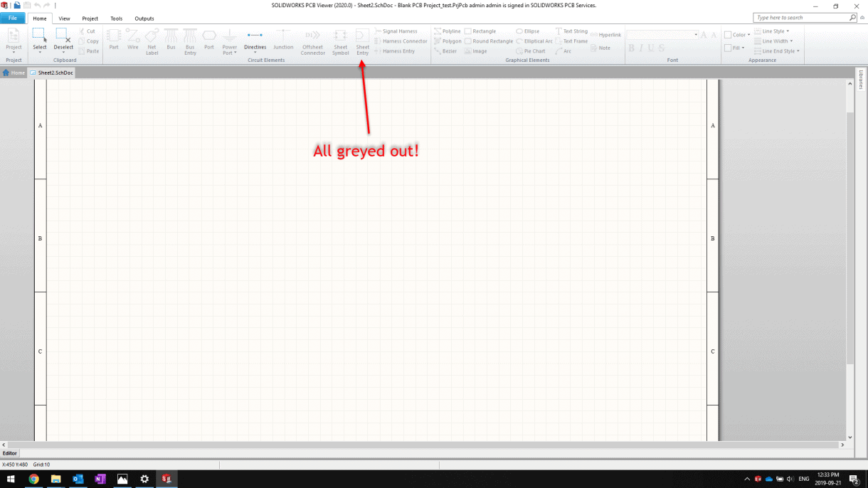
Task: Select the Wire tool
Action: pos(133,41)
